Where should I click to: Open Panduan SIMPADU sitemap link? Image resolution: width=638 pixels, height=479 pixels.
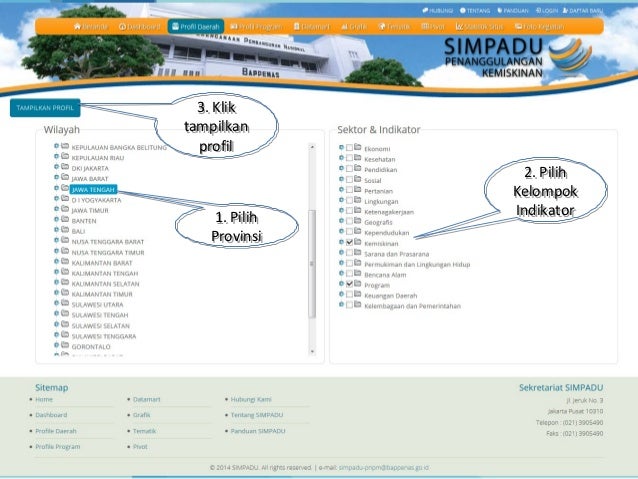pos(258,431)
